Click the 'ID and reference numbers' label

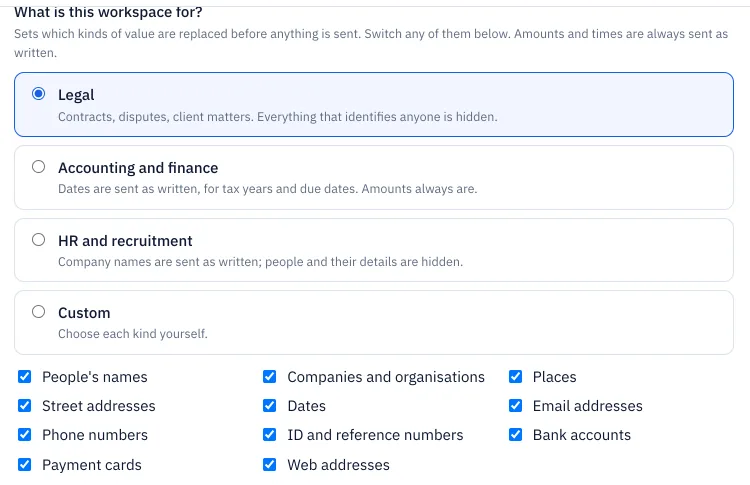point(375,435)
